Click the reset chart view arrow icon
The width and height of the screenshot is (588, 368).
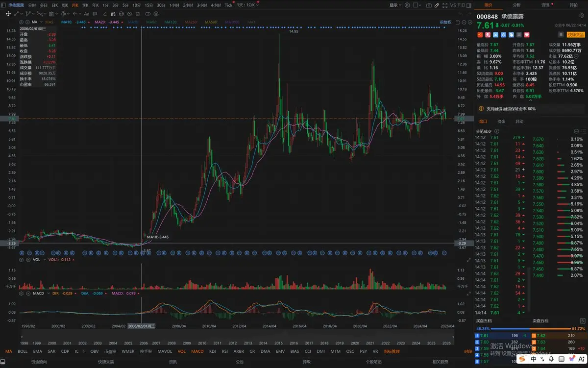pyautogui.click(x=458, y=23)
